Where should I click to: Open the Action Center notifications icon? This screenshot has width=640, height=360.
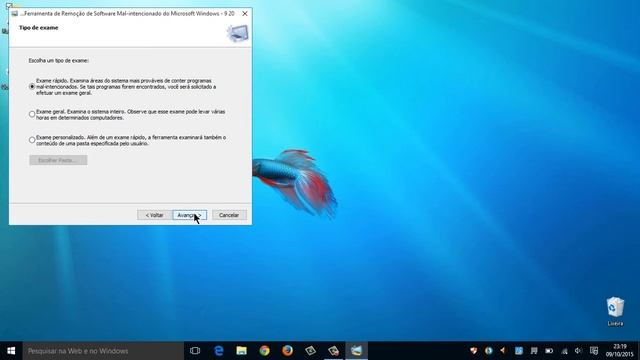pos(594,351)
